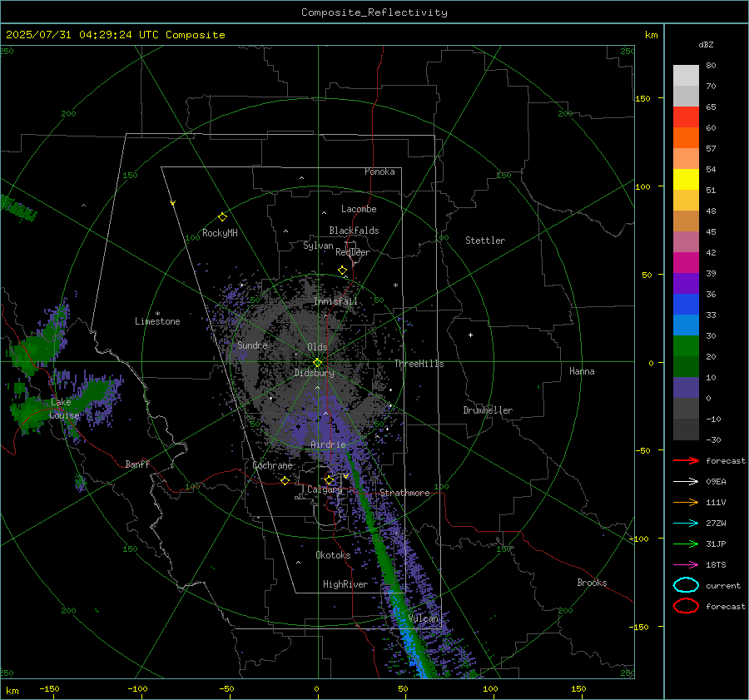749x700 pixels.
Task: Click the Strathmore map label
Action: [404, 493]
